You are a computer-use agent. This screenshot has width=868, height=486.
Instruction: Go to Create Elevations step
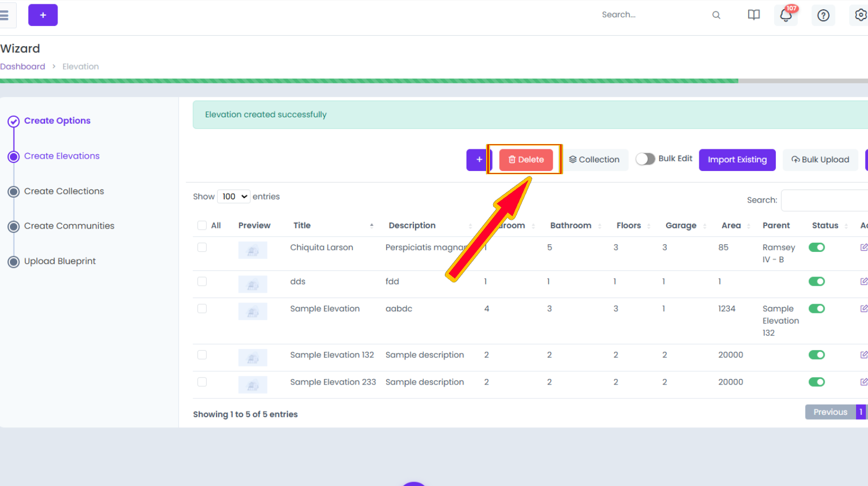tap(62, 156)
